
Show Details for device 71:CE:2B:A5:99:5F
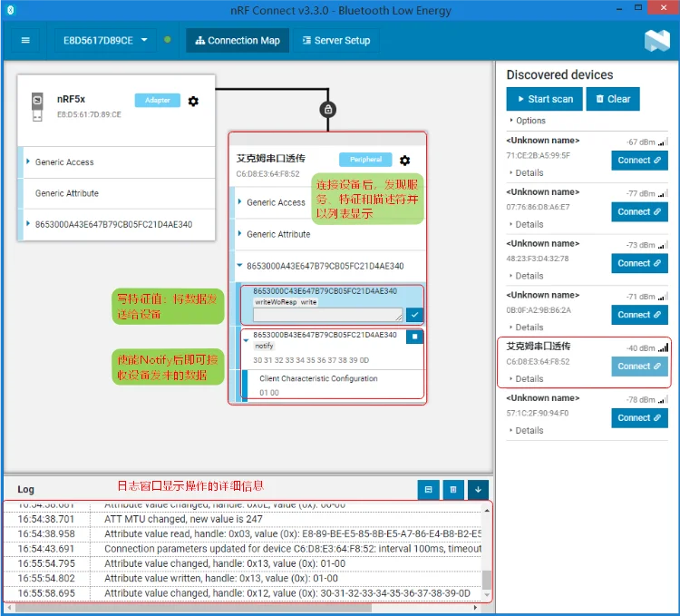coord(526,172)
